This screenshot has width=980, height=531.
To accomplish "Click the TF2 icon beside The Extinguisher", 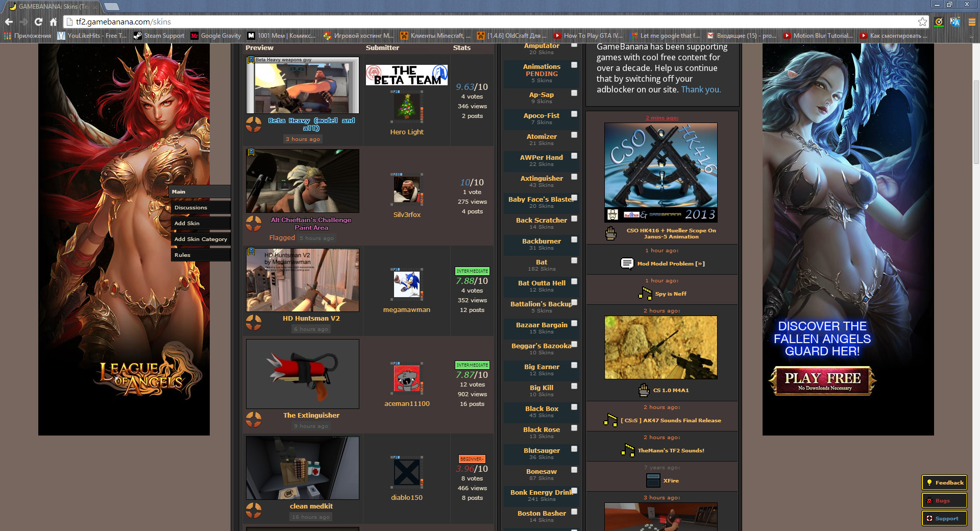I will click(x=254, y=419).
